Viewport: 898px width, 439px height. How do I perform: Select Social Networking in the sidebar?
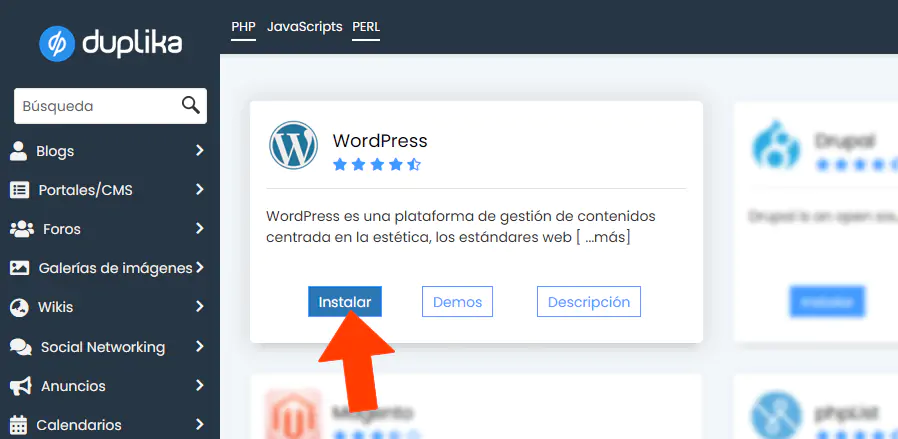click(103, 347)
